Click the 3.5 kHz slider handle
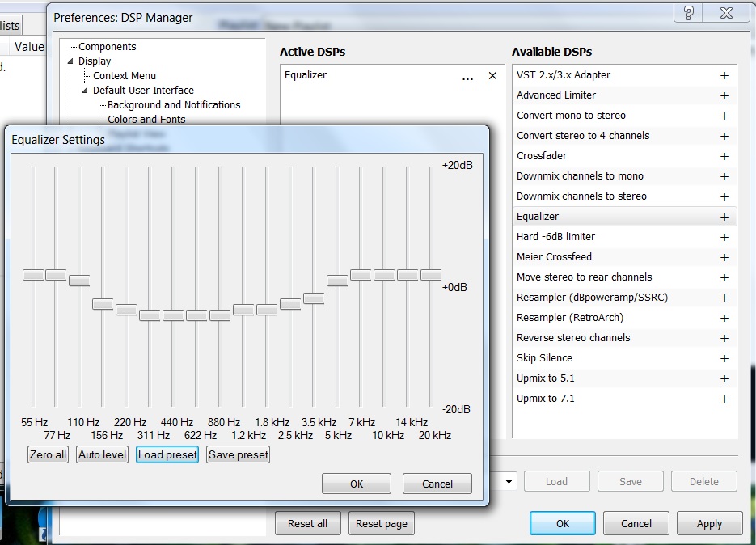Image resolution: width=756 pixels, height=545 pixels. [314, 298]
